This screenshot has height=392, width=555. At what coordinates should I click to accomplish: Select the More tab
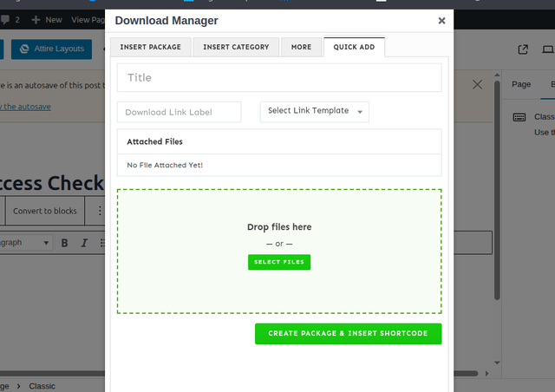[301, 47]
